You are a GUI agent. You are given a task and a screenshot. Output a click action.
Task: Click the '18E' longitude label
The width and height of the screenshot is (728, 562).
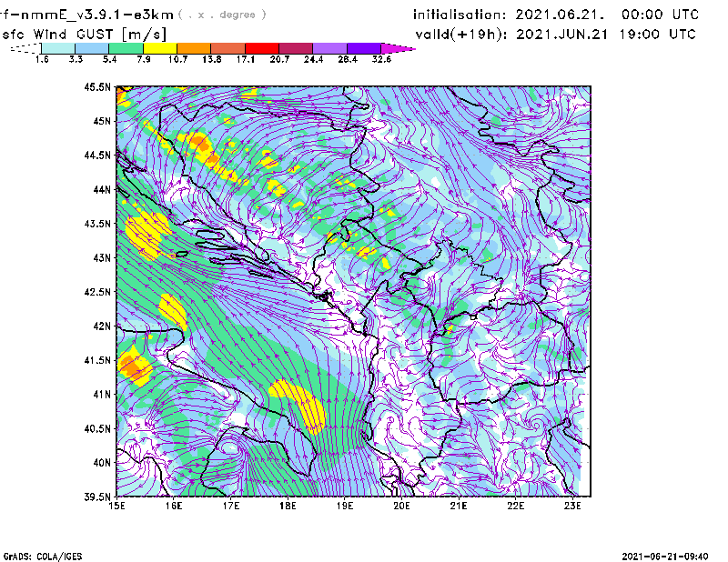tap(288, 506)
